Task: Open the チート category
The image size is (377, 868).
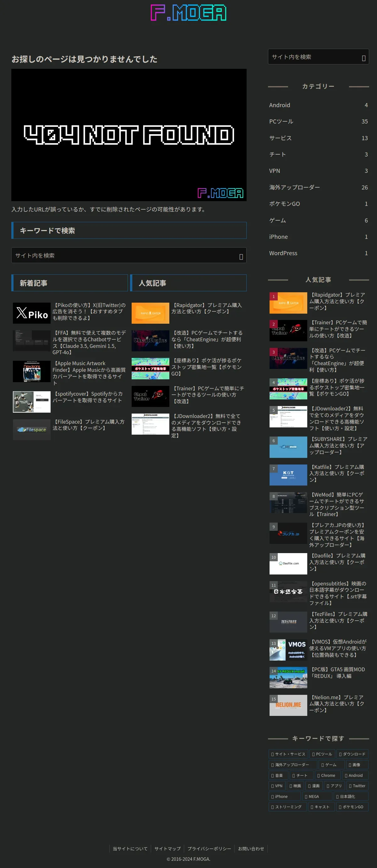Action: pyautogui.click(x=318, y=154)
